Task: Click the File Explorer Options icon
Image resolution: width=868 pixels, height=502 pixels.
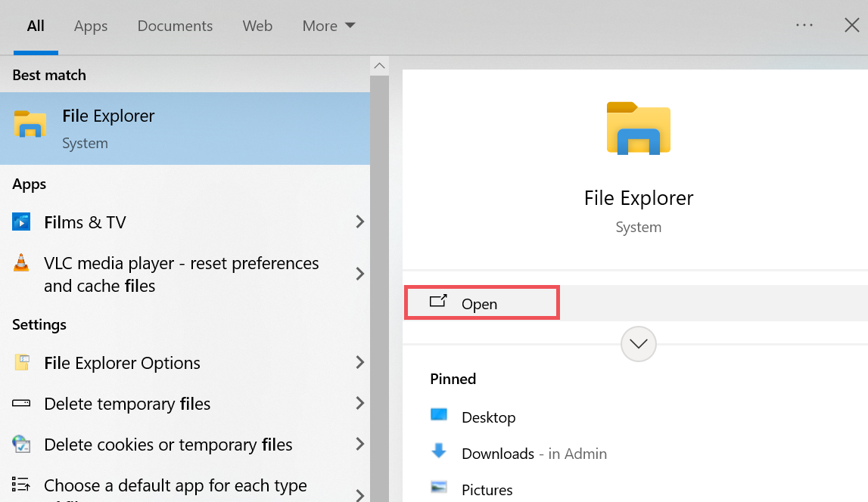Action: click(x=22, y=362)
